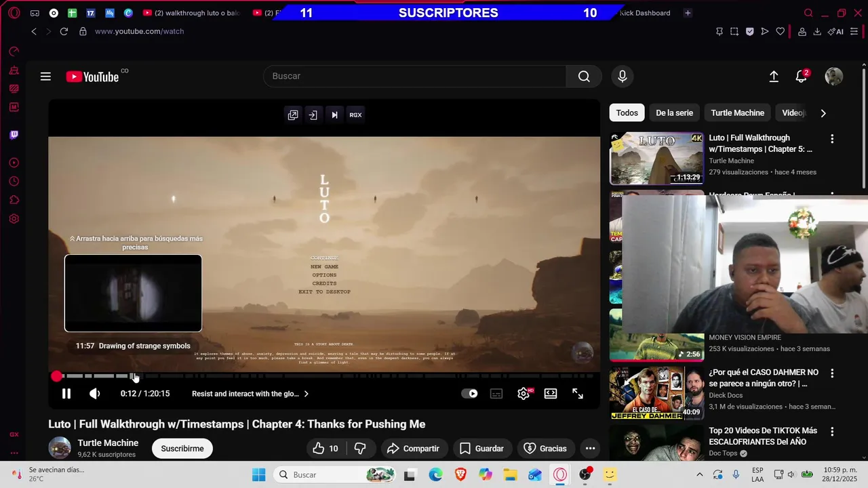
Task: Open Opera tab search magnifier
Action: point(808,13)
